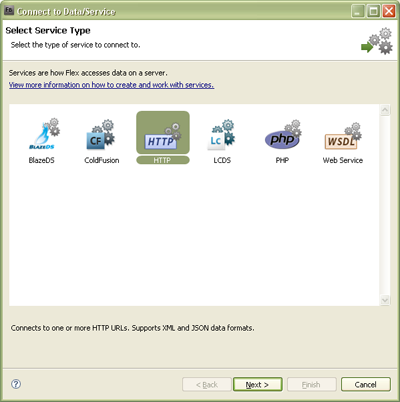Click the Flash Builder title bar icon

[x=9, y=10]
